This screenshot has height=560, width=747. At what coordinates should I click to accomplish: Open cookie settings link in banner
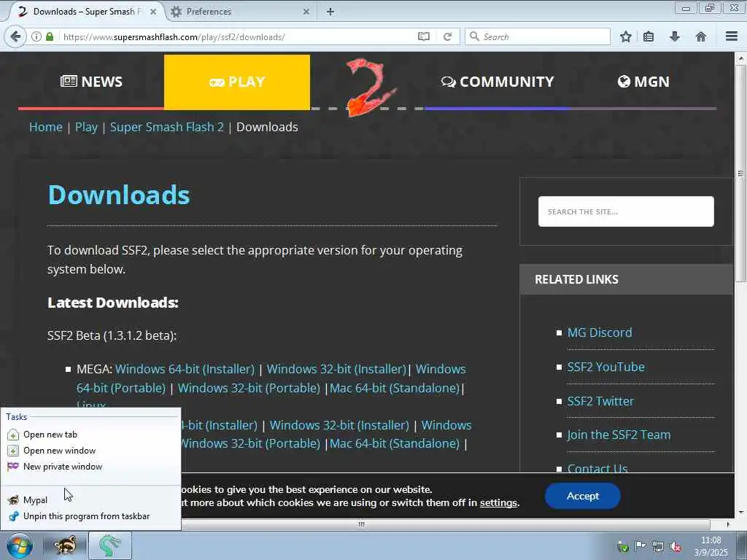click(498, 503)
